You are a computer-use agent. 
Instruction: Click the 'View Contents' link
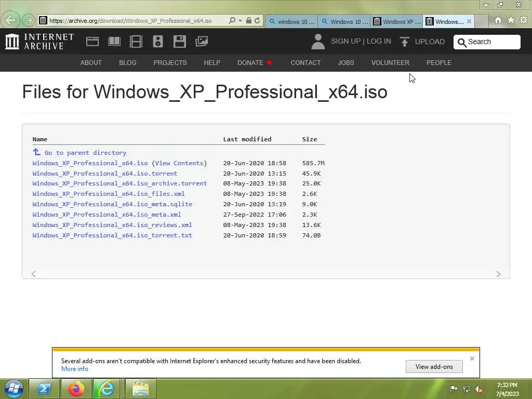(179, 163)
